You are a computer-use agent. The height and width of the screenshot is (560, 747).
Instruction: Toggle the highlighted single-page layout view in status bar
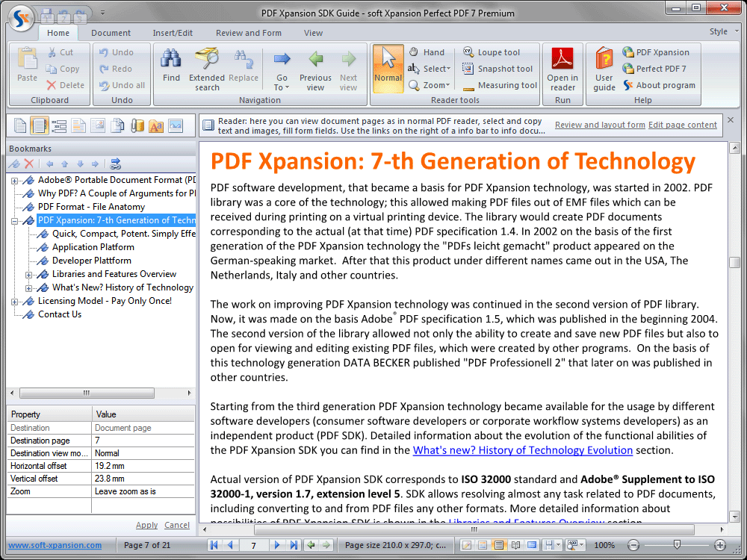click(499, 545)
